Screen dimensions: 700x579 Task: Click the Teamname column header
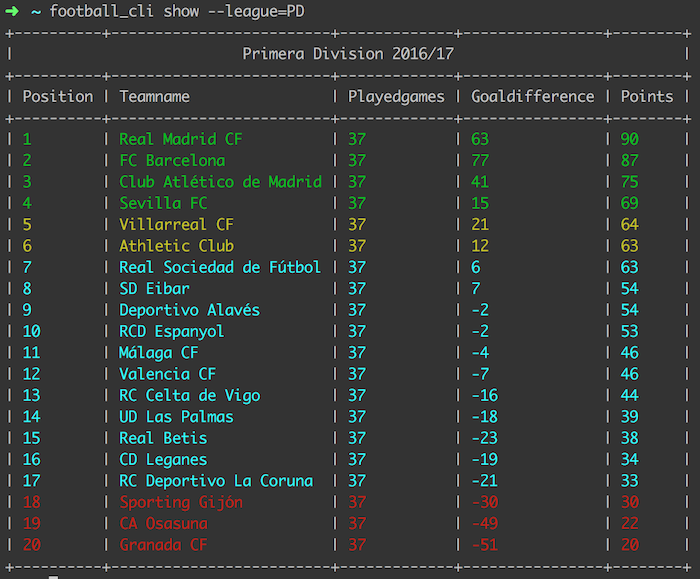click(154, 96)
